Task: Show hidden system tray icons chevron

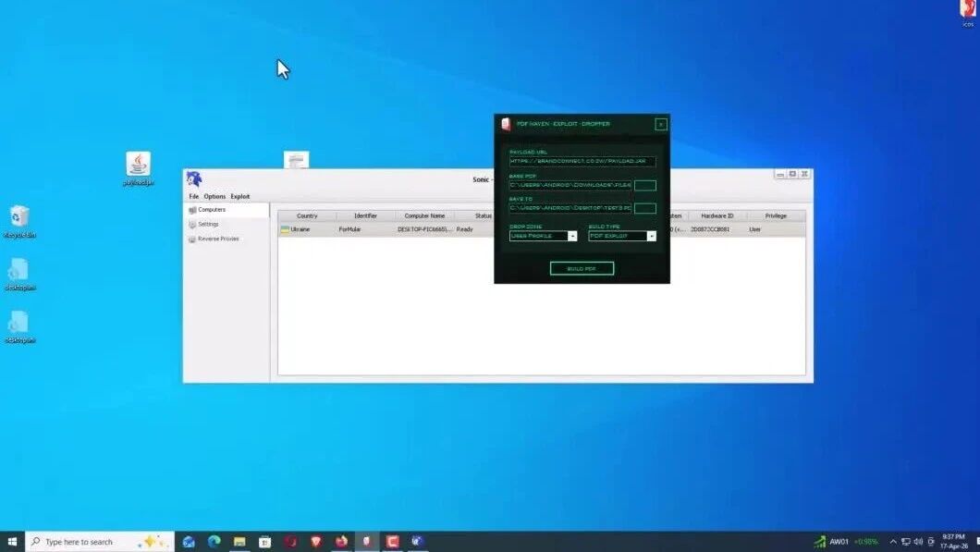Action: point(893,542)
